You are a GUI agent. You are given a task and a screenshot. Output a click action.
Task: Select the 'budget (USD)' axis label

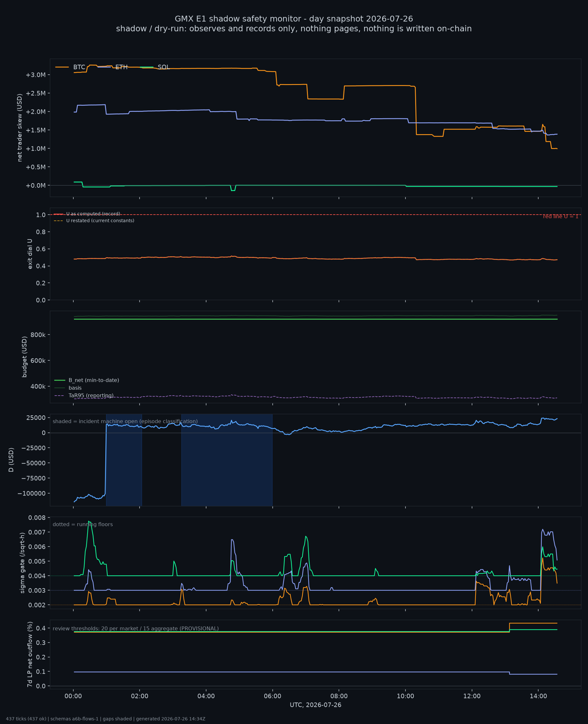point(24,357)
